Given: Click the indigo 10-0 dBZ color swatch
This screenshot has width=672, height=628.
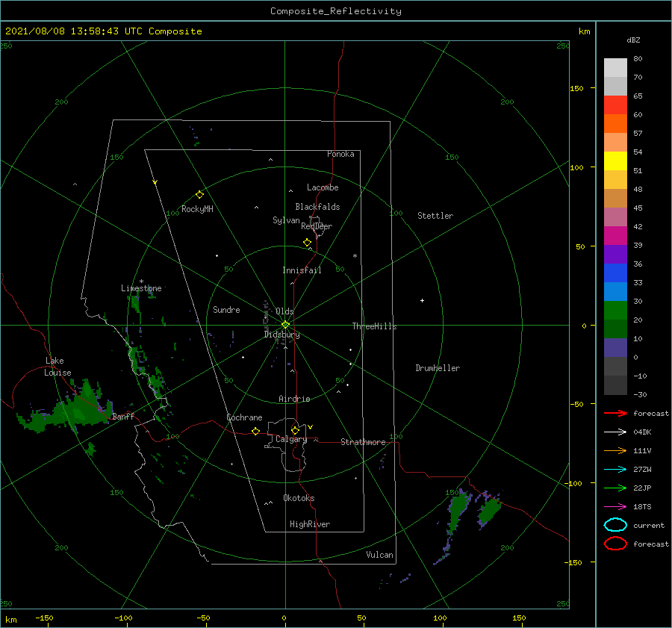Looking at the screenshot, I should pyautogui.click(x=615, y=348).
